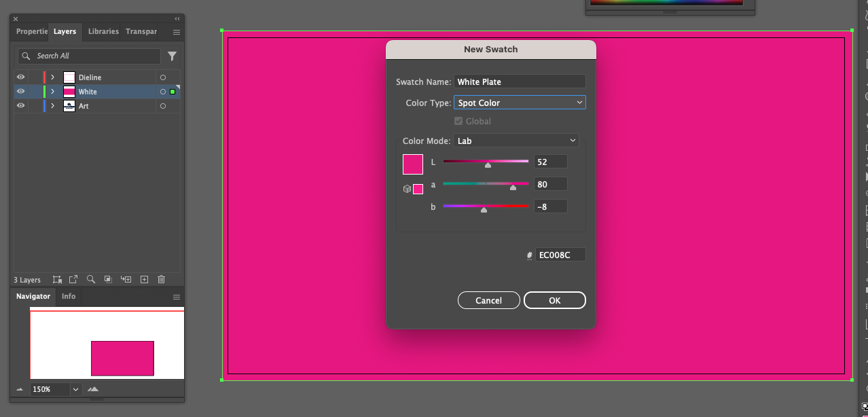The height and width of the screenshot is (417, 868).
Task: Open the Color Mode dropdown
Action: [516, 141]
